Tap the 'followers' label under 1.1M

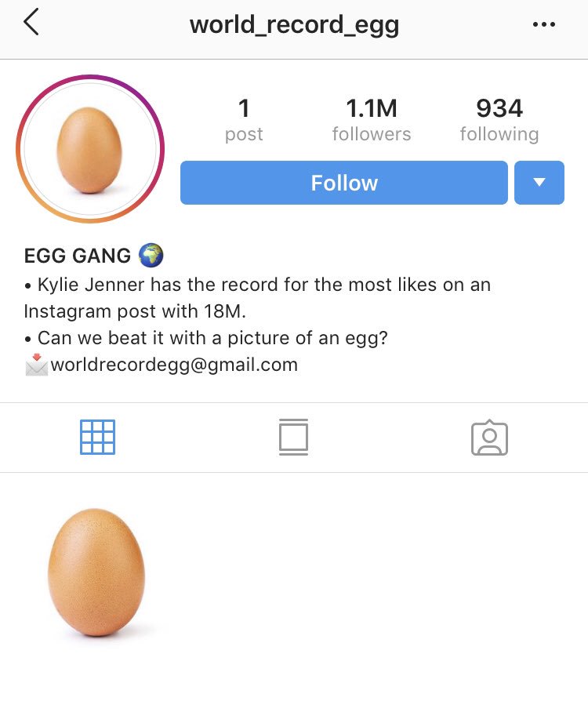pos(372,134)
